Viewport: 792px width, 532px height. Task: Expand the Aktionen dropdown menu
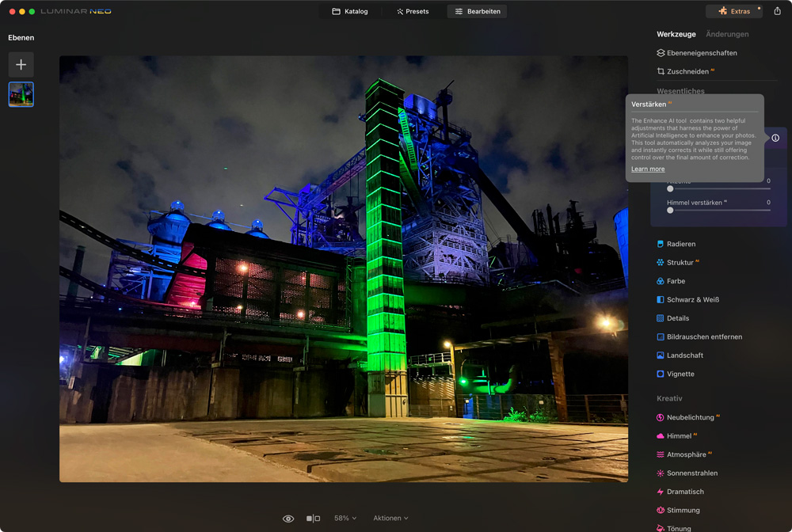click(390, 519)
